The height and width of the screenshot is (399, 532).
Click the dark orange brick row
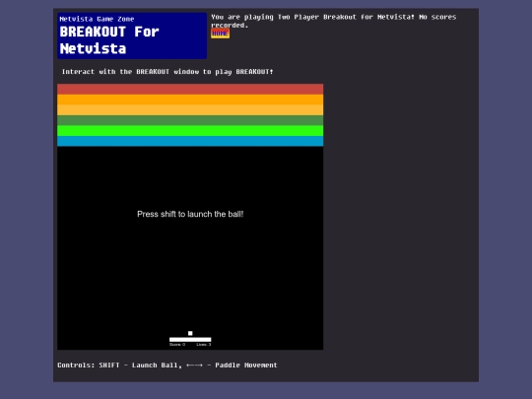coord(190,100)
